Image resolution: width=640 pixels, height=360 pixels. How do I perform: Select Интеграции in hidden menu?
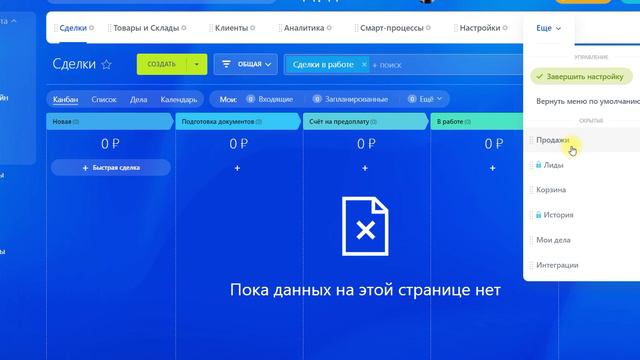(x=557, y=265)
